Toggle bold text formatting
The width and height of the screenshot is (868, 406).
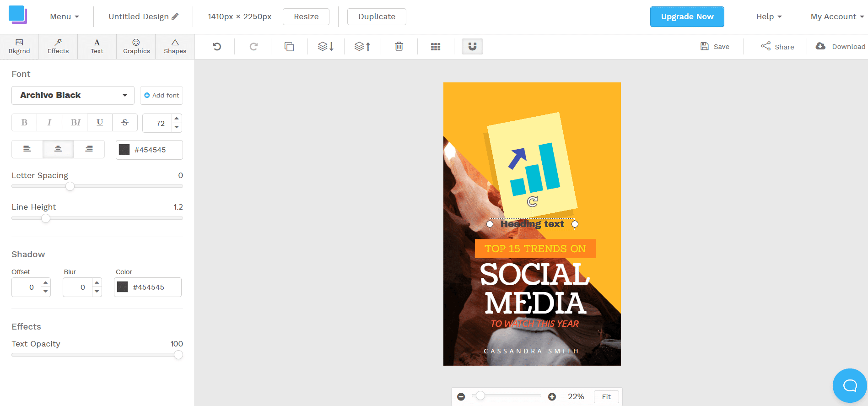(24, 123)
